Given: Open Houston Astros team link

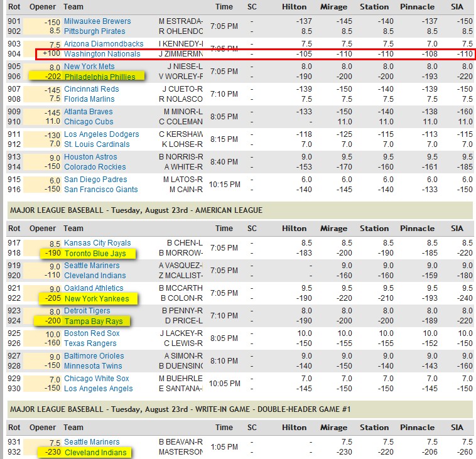Looking at the screenshot, I should tap(90, 157).
